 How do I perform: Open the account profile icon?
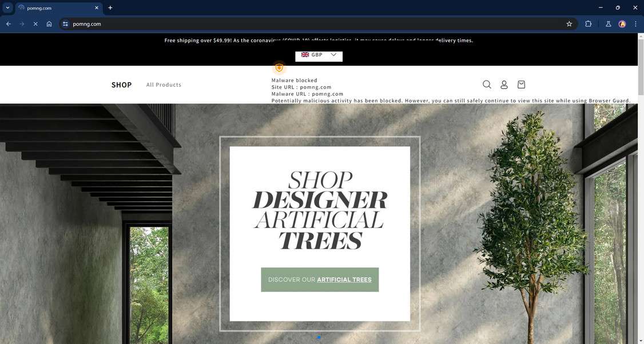(x=504, y=85)
